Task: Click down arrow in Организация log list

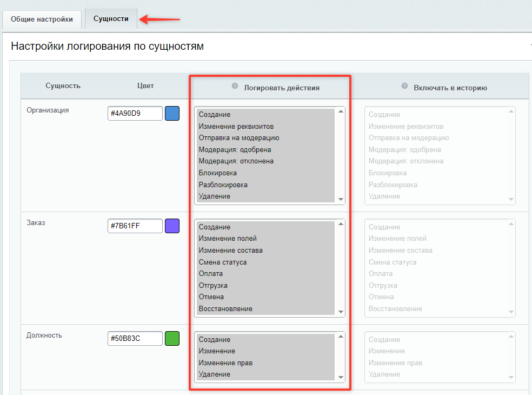Action: 341,199
